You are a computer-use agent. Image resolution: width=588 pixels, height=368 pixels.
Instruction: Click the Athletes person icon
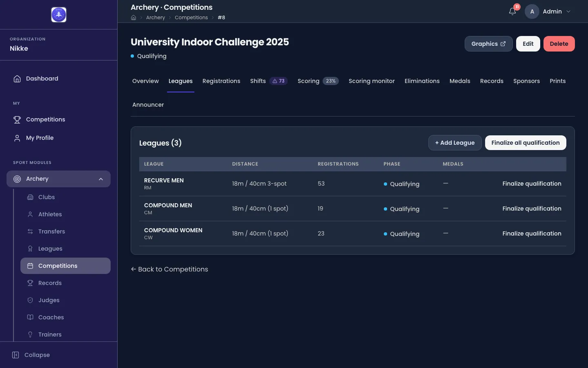[30, 214]
